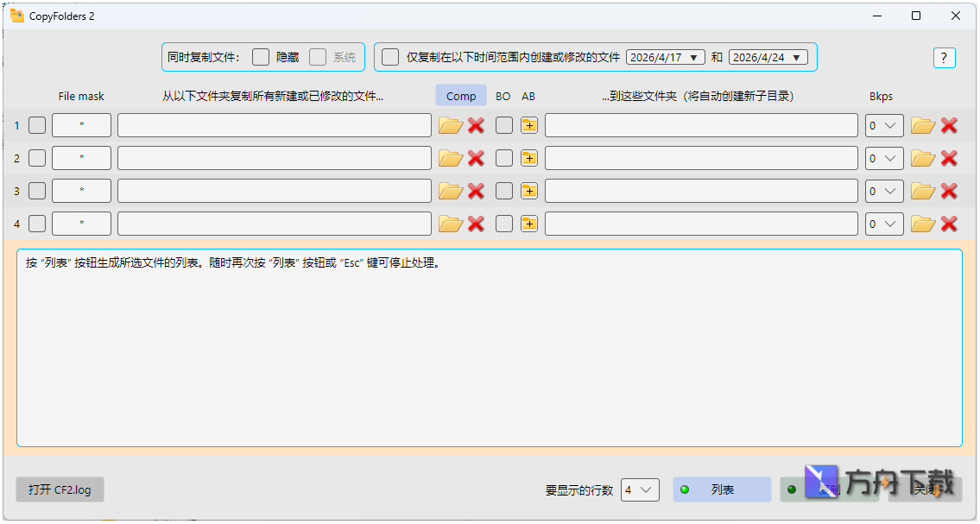
Task: Click the Comp column header
Action: 460,95
